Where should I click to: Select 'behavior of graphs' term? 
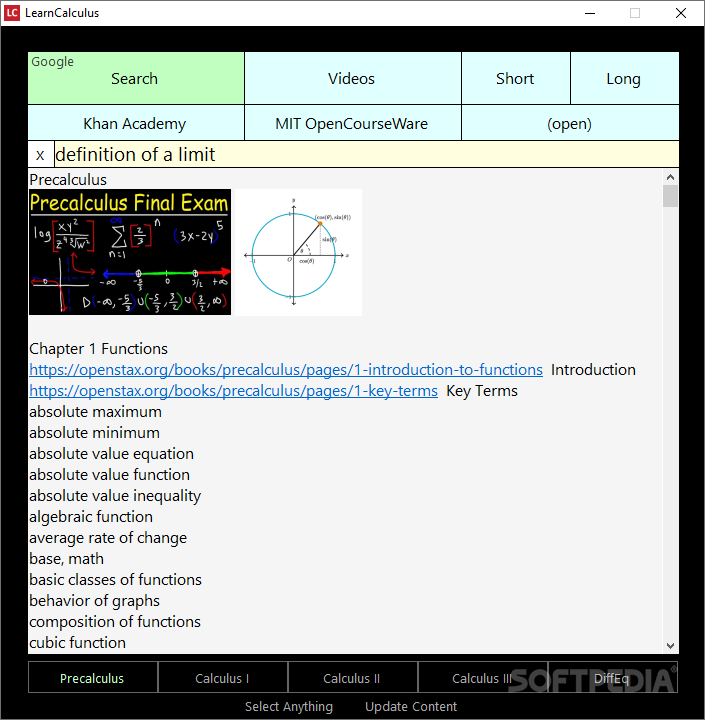(x=95, y=601)
